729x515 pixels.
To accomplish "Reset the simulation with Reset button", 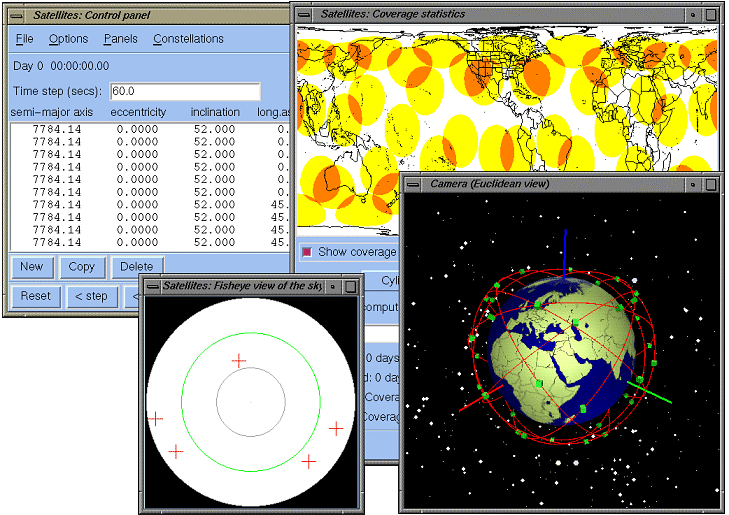I will (x=35, y=296).
